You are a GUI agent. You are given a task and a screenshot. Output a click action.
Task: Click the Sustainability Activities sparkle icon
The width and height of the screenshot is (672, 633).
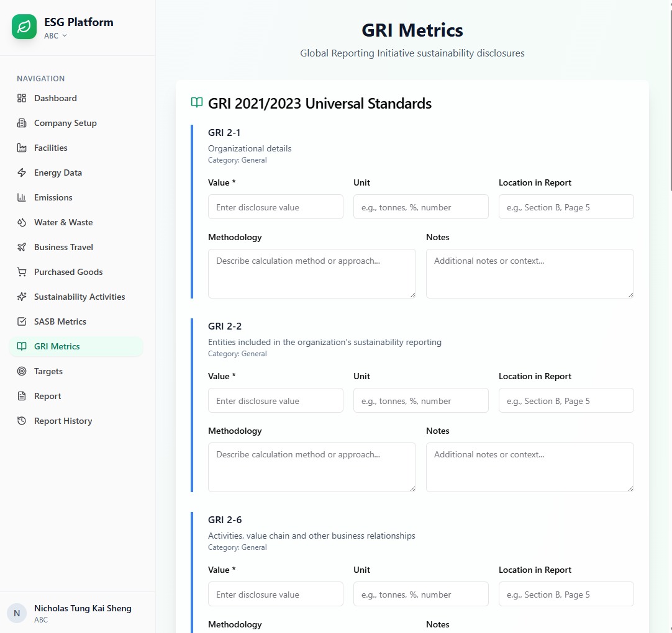[22, 297]
